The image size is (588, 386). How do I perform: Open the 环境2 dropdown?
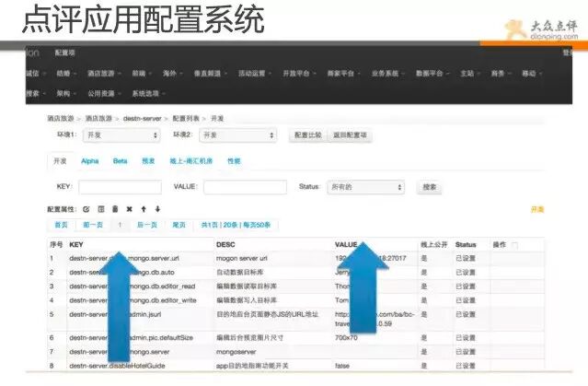coord(237,135)
